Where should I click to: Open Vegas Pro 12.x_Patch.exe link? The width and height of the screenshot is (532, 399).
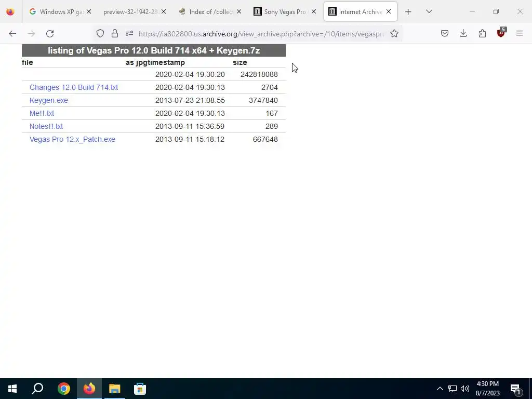point(72,139)
